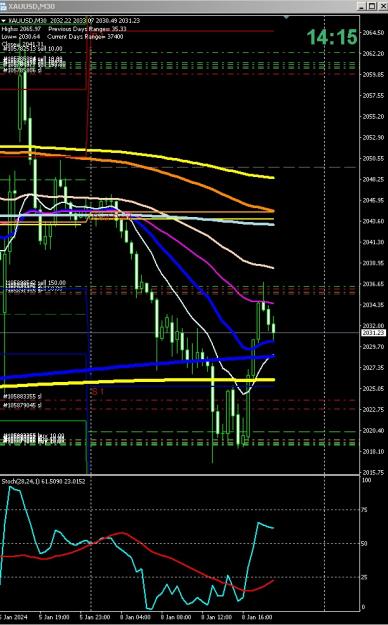The height and width of the screenshot is (625, 388).
Task: Click the 8 Jan 04:00 time label
Action: 136,617
